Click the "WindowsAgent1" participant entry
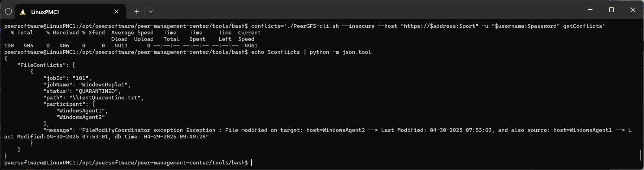Viewport: 644px width, 170px height. 81,111
